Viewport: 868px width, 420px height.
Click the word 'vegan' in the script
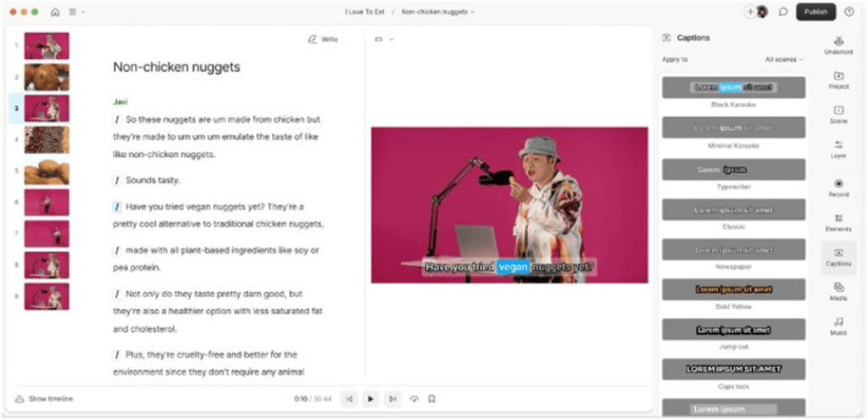(x=197, y=207)
